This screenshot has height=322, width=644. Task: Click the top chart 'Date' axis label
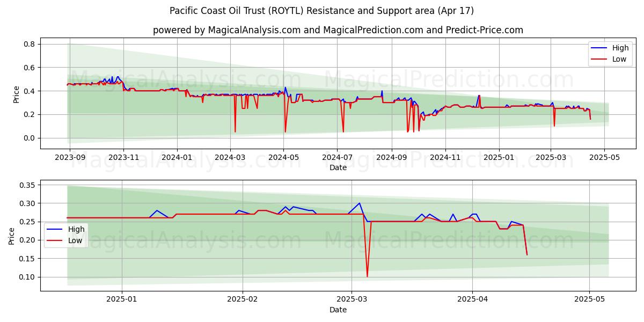pos(338,167)
